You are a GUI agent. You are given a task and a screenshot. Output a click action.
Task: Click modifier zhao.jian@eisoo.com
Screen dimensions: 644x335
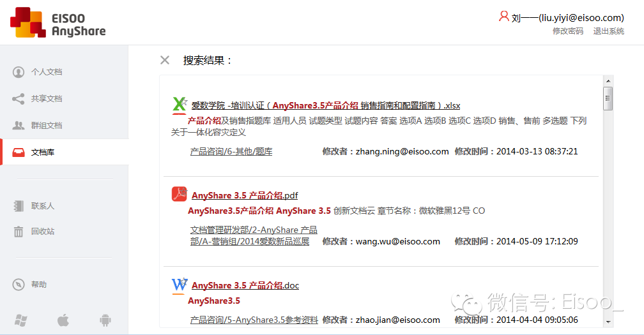pos(397,320)
